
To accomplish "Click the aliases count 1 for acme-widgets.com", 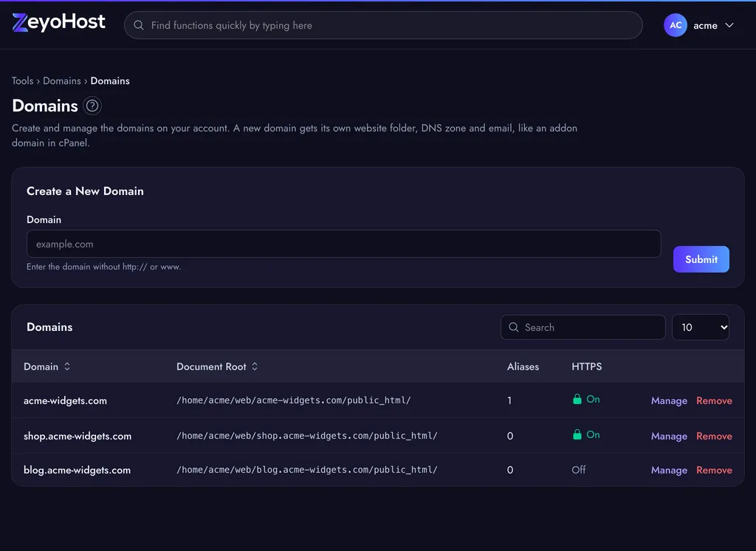I will click(509, 400).
